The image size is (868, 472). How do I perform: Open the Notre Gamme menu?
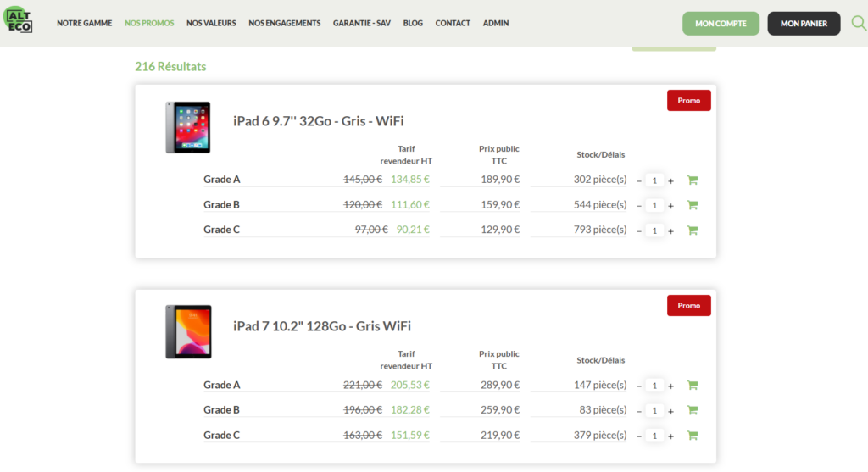click(x=84, y=23)
